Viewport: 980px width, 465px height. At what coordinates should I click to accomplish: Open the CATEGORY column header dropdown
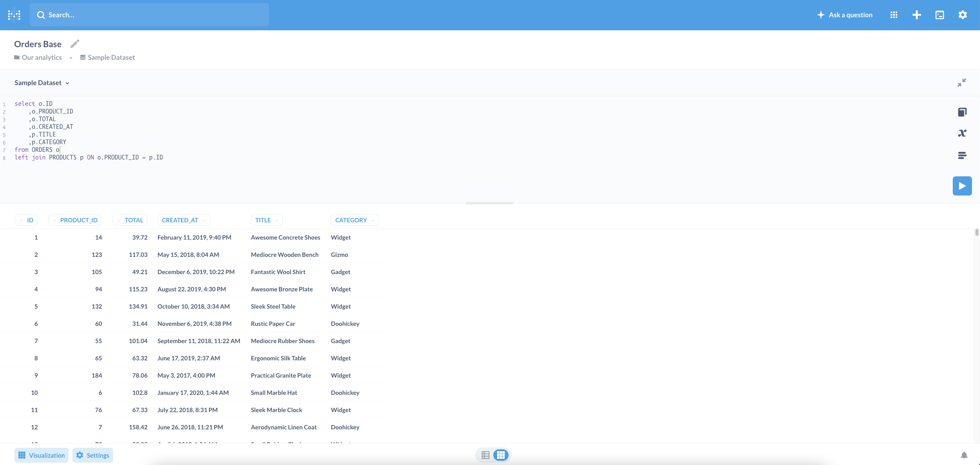[354, 220]
